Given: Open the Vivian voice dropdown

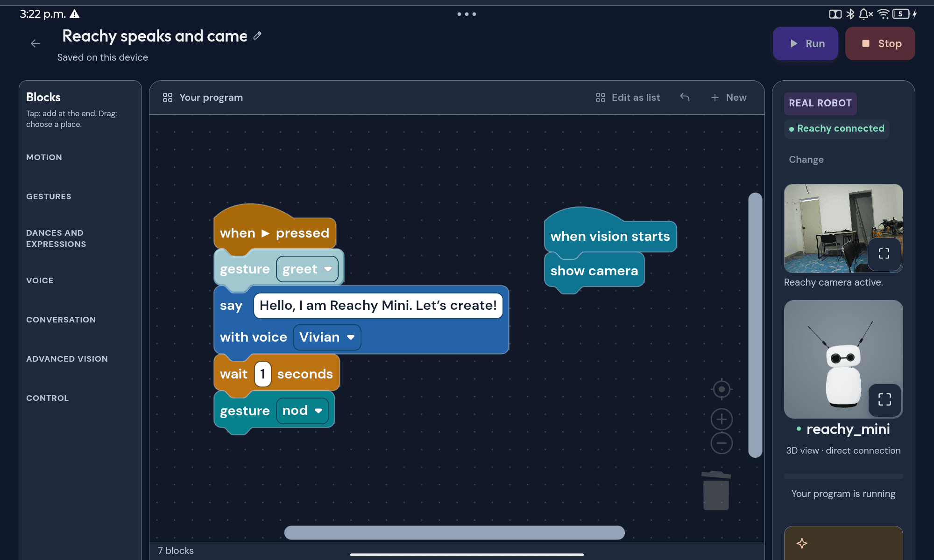Looking at the screenshot, I should coord(327,337).
